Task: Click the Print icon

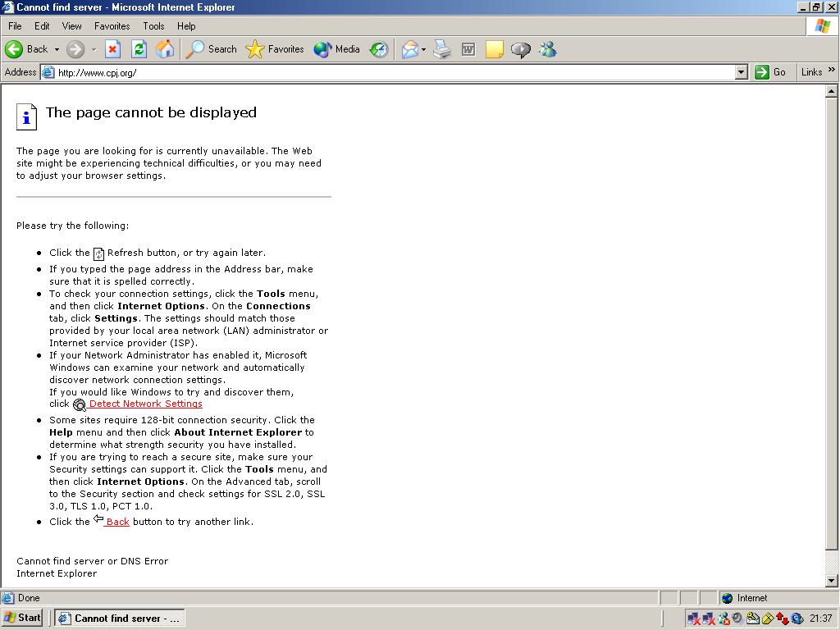Action: click(x=441, y=49)
